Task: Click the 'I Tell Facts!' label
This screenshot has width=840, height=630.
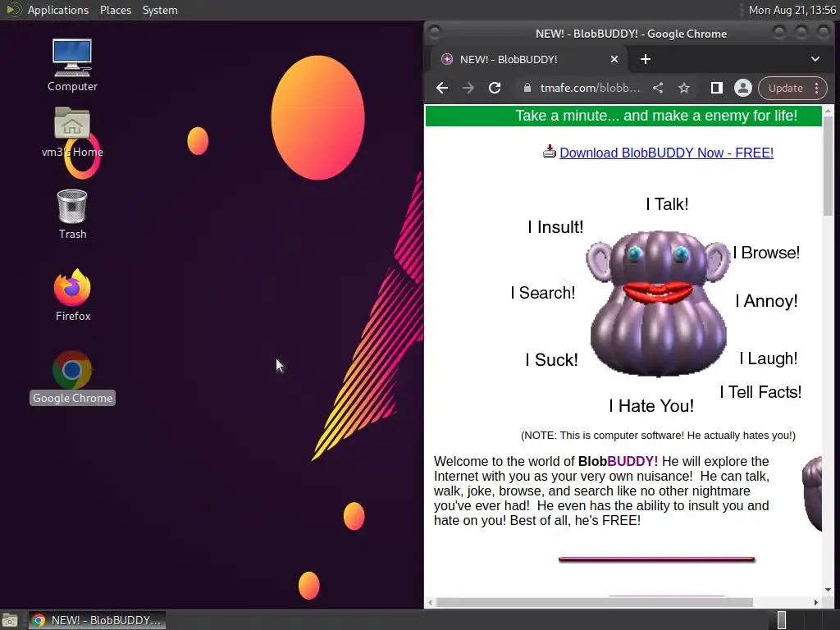Action: pos(760,391)
